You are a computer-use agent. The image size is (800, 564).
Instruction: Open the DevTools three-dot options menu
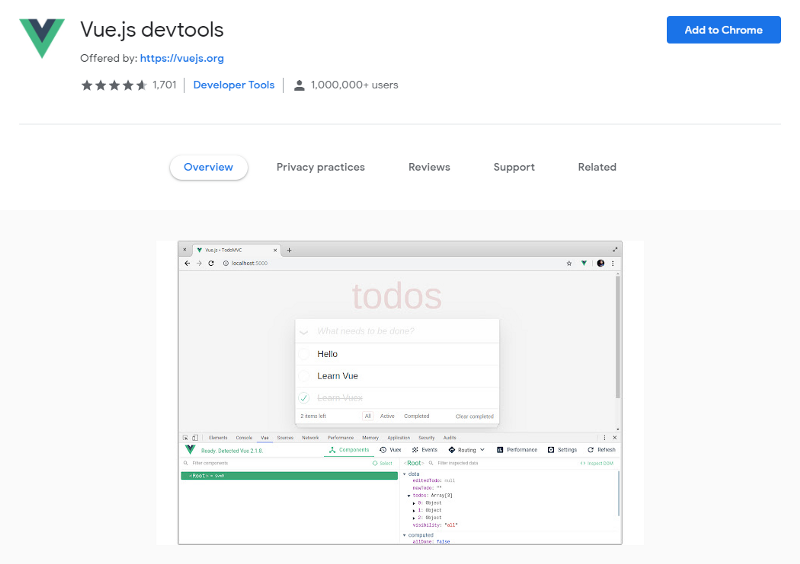605,438
